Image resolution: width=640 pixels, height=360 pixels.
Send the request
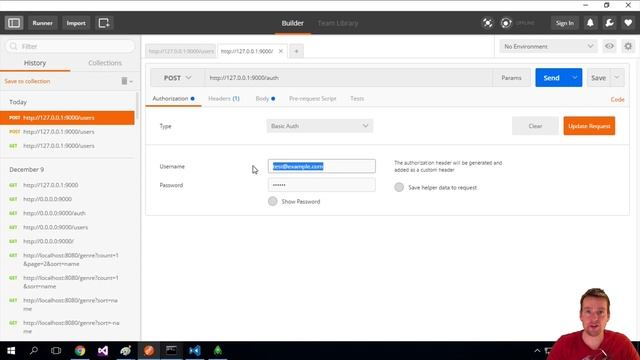[x=551, y=78]
